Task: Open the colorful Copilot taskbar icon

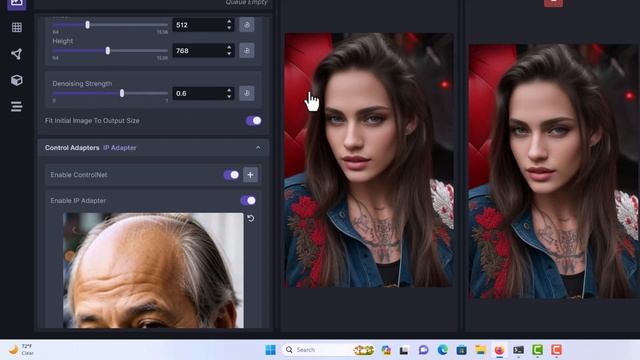Action: 386,350
